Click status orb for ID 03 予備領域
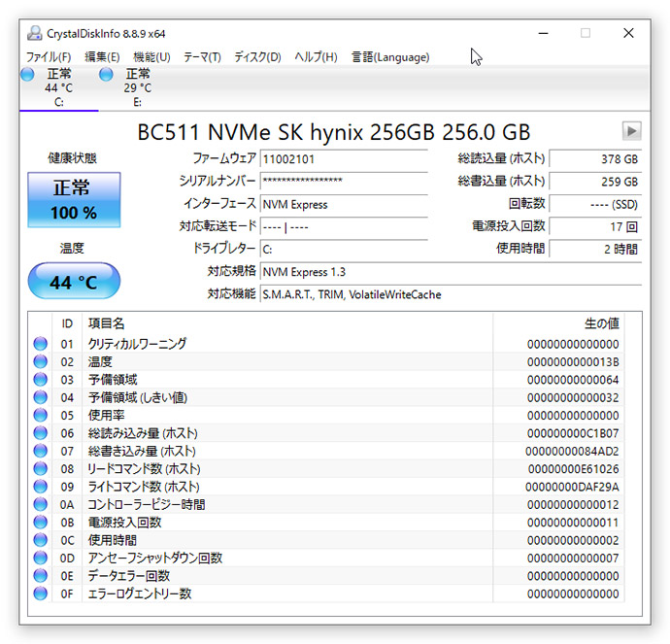Screen dimensions: 670x644 pyautogui.click(x=41, y=380)
